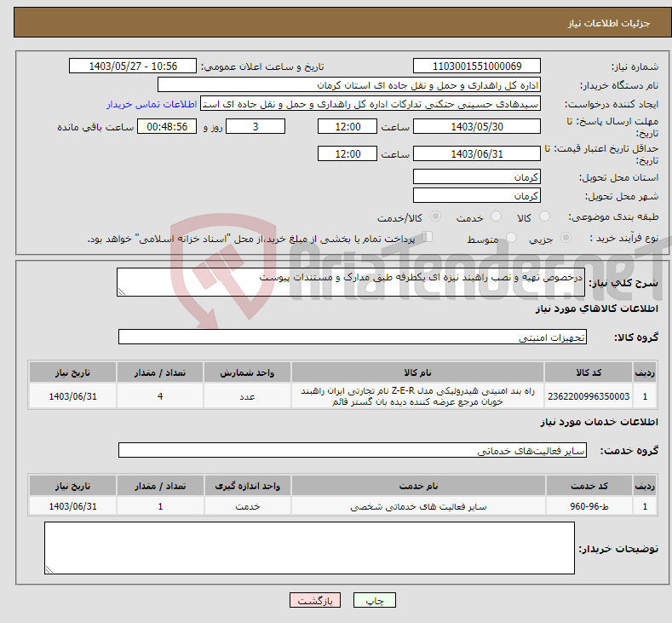Click the service need date 1403/06/31 cell
672x623 pixels.
(x=73, y=506)
